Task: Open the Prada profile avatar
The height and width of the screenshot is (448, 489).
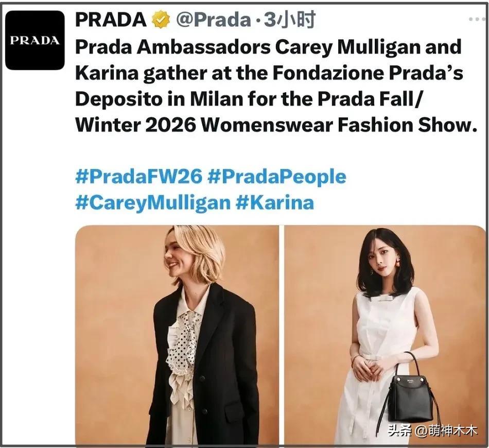Action: pos(35,40)
